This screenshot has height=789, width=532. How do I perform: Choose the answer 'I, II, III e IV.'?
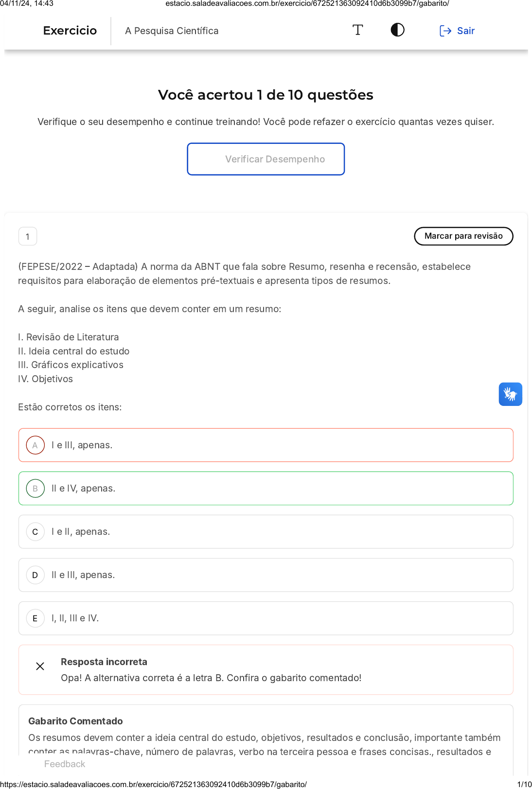click(x=75, y=618)
